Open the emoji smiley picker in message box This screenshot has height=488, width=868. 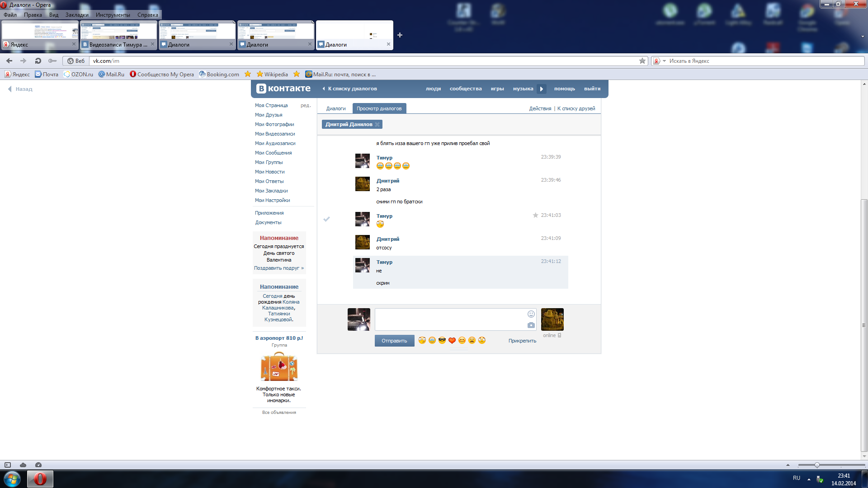point(531,314)
